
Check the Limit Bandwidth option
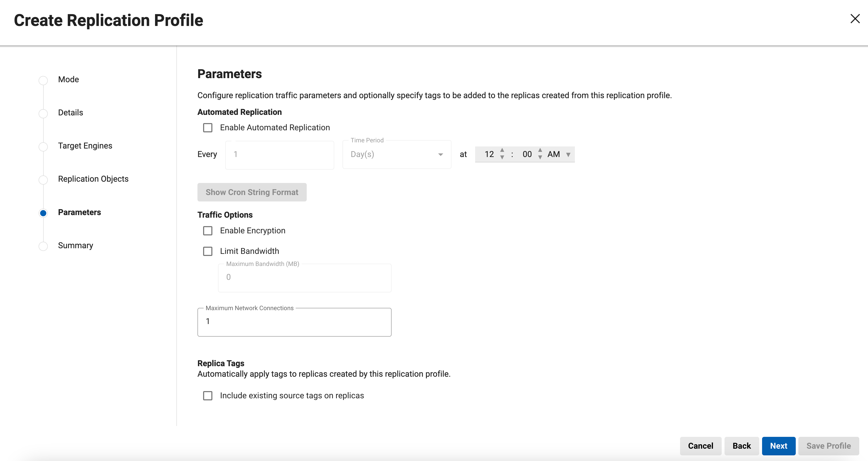pos(207,251)
